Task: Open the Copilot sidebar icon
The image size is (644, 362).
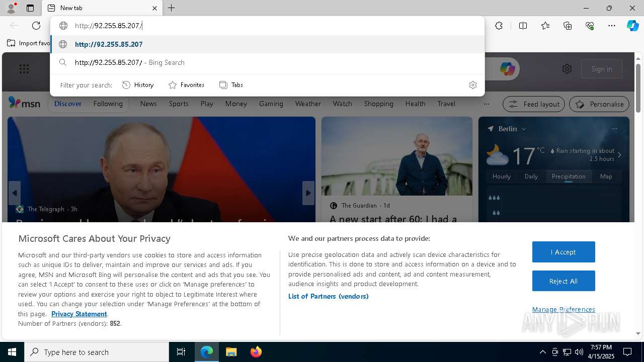Action: pos(632,26)
